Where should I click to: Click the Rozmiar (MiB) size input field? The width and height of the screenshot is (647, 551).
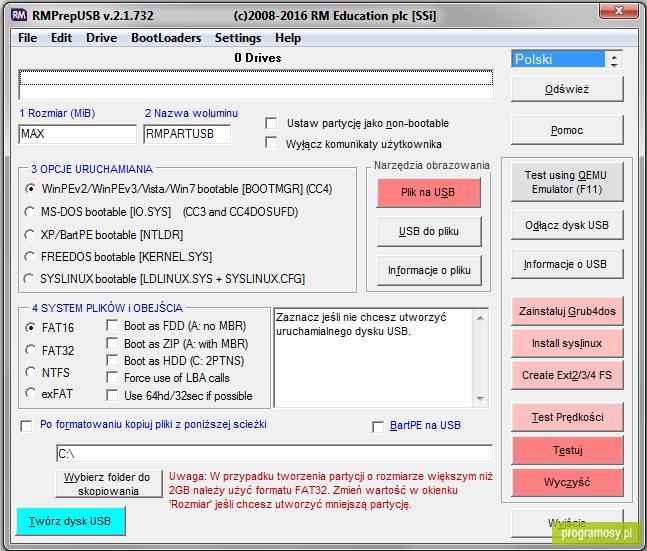[78, 134]
